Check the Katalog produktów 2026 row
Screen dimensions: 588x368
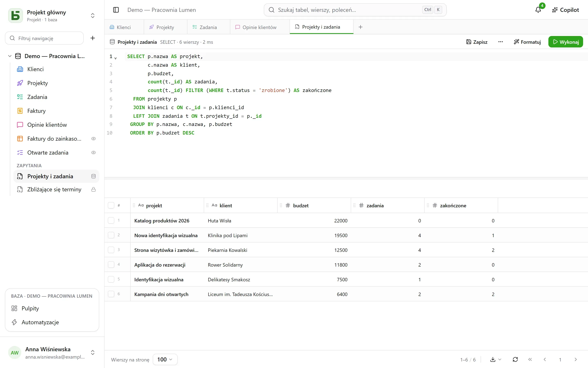click(x=111, y=220)
